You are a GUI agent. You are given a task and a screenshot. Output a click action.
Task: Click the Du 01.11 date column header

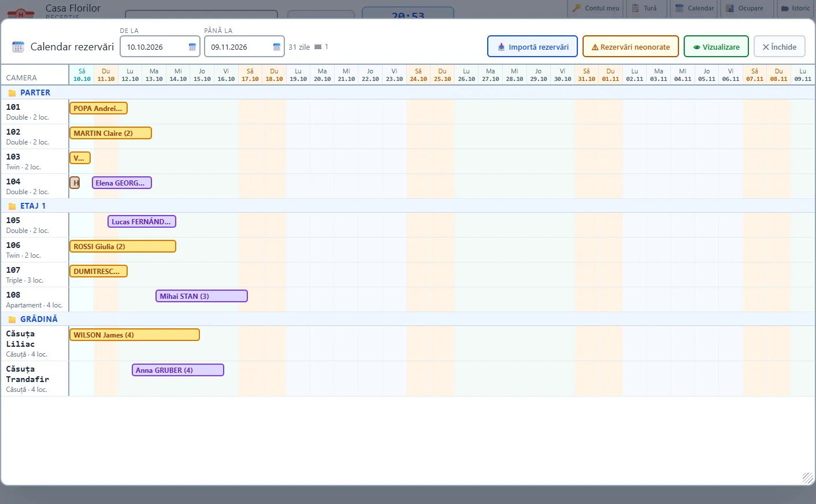(x=610, y=75)
